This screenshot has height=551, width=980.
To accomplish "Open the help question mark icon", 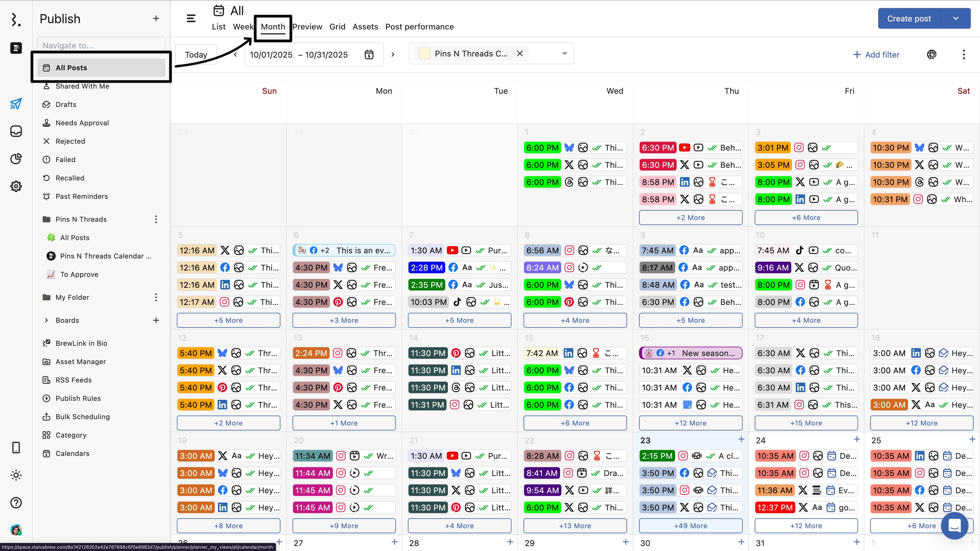I will (x=16, y=503).
